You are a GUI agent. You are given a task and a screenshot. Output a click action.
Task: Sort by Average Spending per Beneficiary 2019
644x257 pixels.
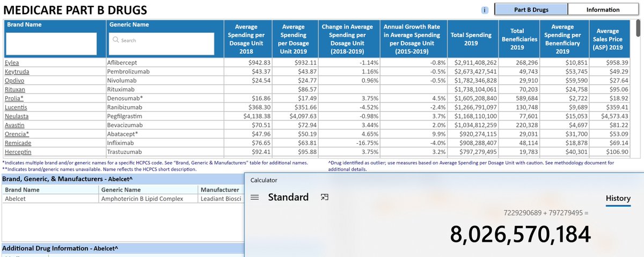(562, 39)
